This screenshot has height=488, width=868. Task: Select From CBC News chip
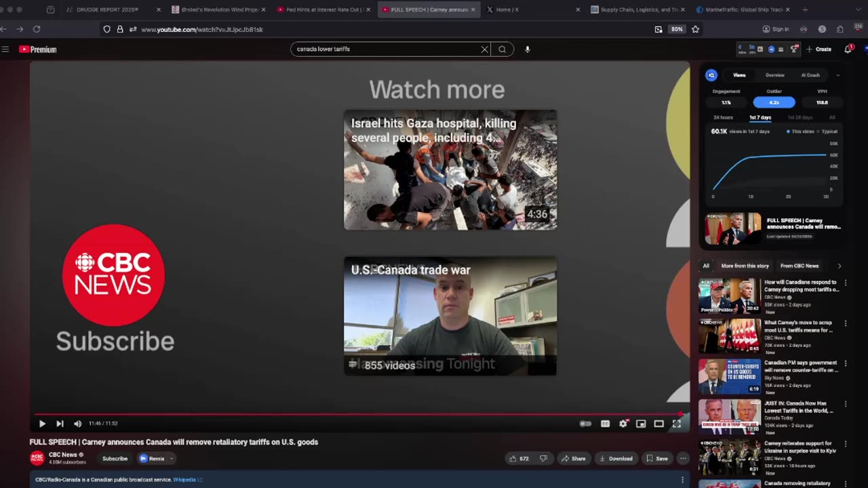[x=800, y=266]
